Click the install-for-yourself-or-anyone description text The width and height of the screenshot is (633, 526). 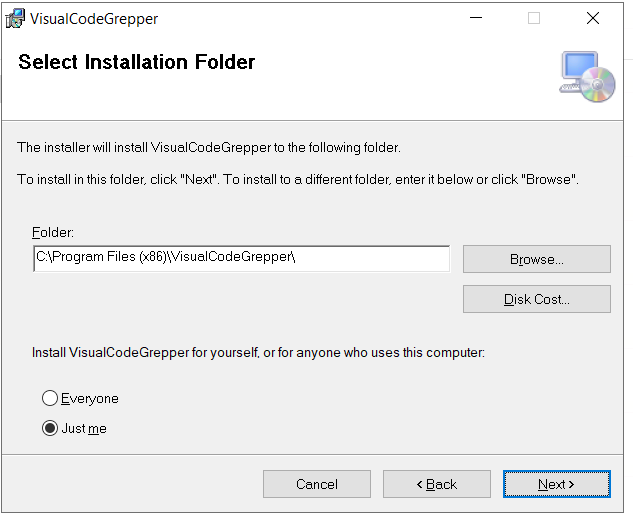[258, 352]
